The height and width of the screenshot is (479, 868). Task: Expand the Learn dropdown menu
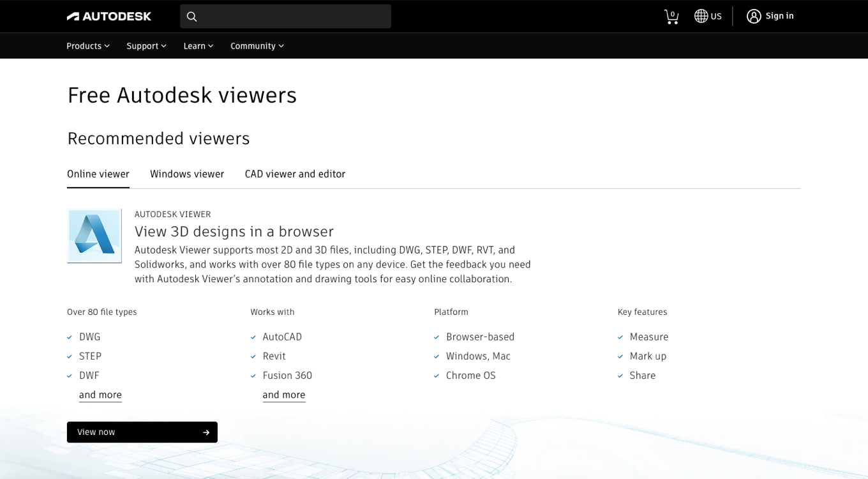198,46
